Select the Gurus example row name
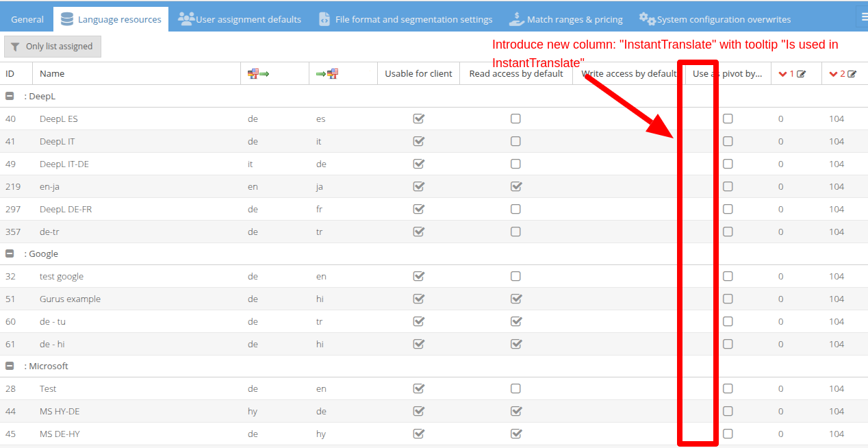The height and width of the screenshot is (448, 868). point(70,299)
